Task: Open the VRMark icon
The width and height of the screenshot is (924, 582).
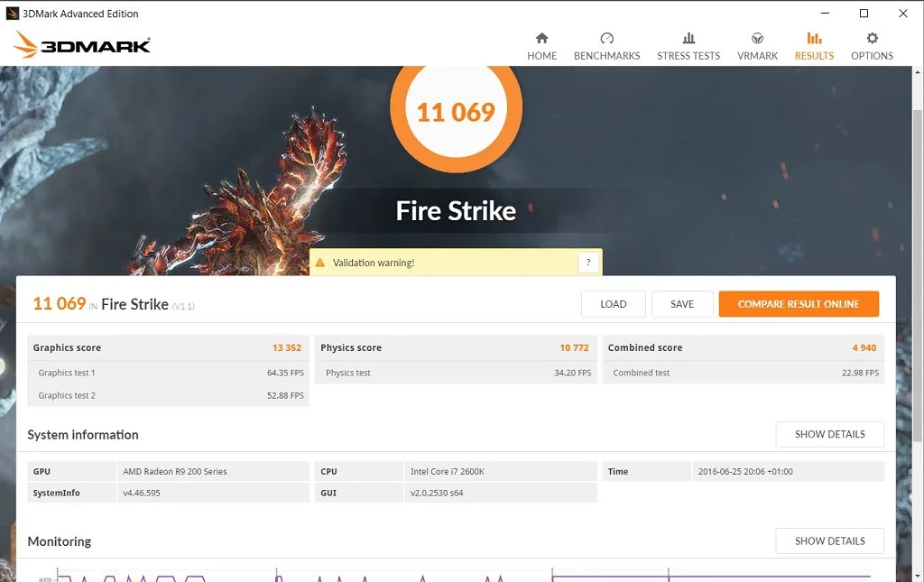Action: point(757,38)
